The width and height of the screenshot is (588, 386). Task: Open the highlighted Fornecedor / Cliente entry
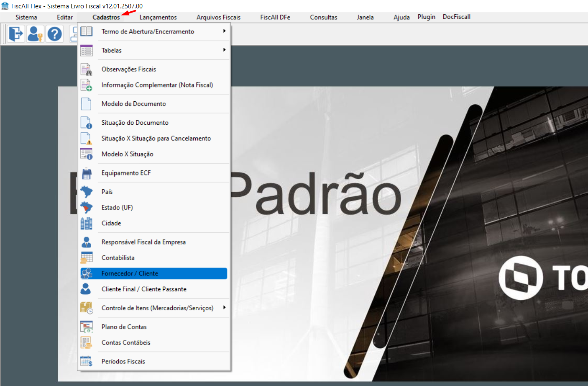point(154,273)
